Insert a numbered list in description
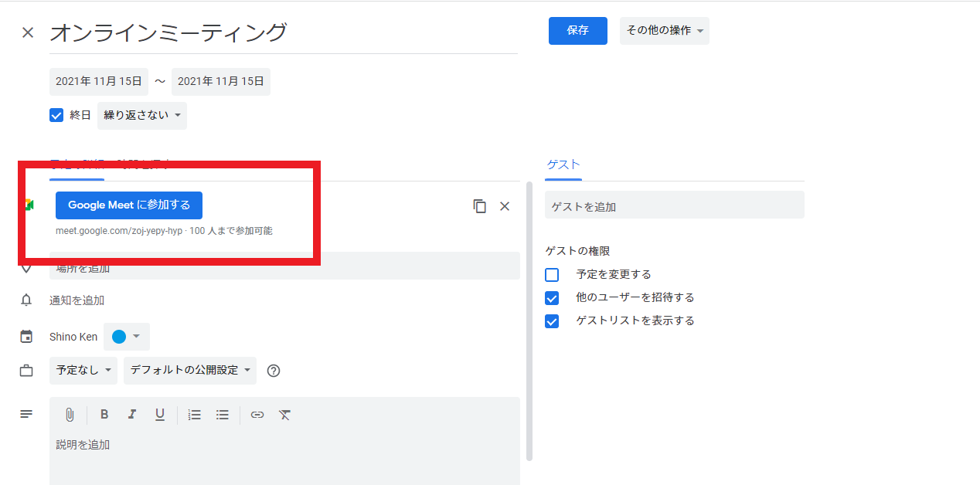 pyautogui.click(x=195, y=415)
